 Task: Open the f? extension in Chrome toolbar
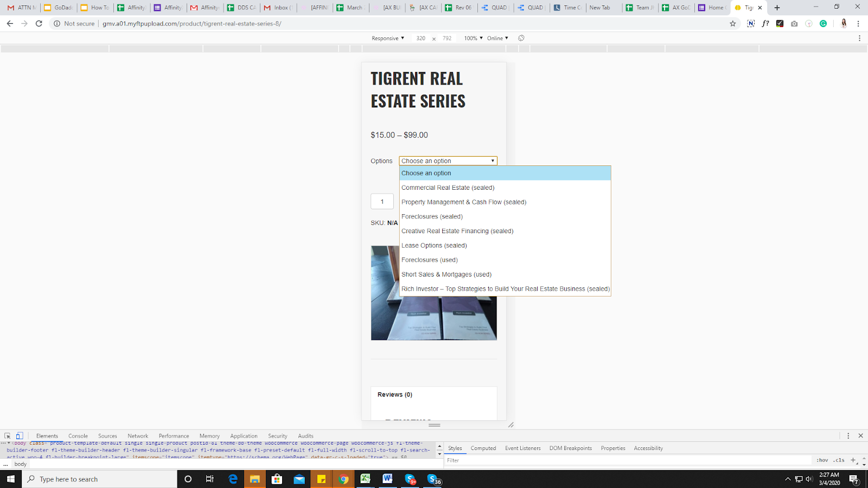[x=765, y=23]
